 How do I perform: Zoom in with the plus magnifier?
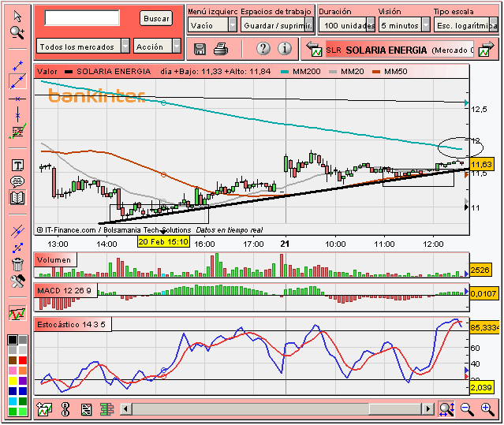tap(487, 409)
